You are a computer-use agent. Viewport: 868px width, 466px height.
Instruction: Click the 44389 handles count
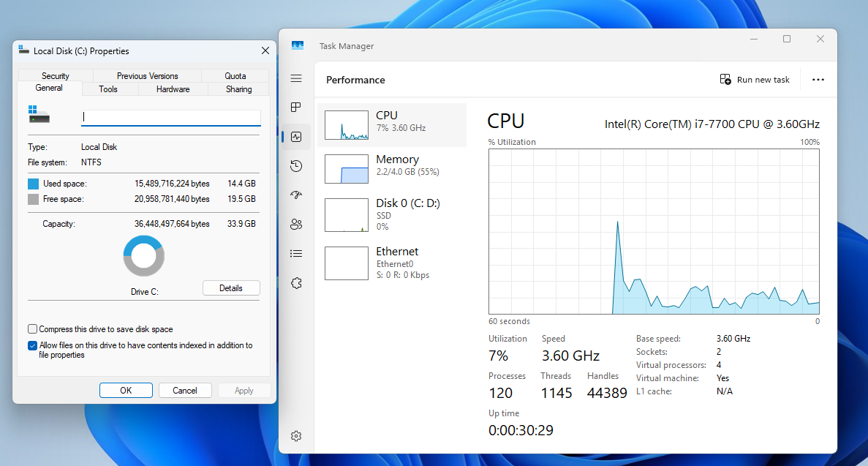(607, 393)
